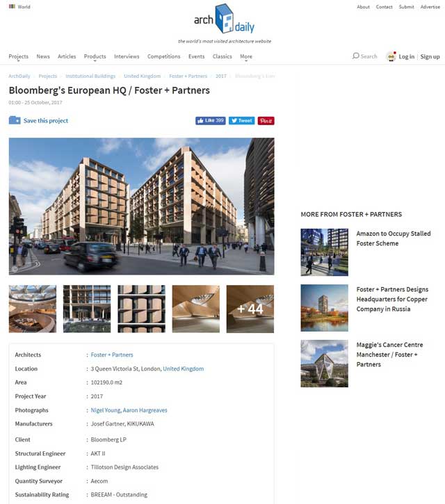Click the Contact link
The height and width of the screenshot is (504, 445).
[x=384, y=7]
